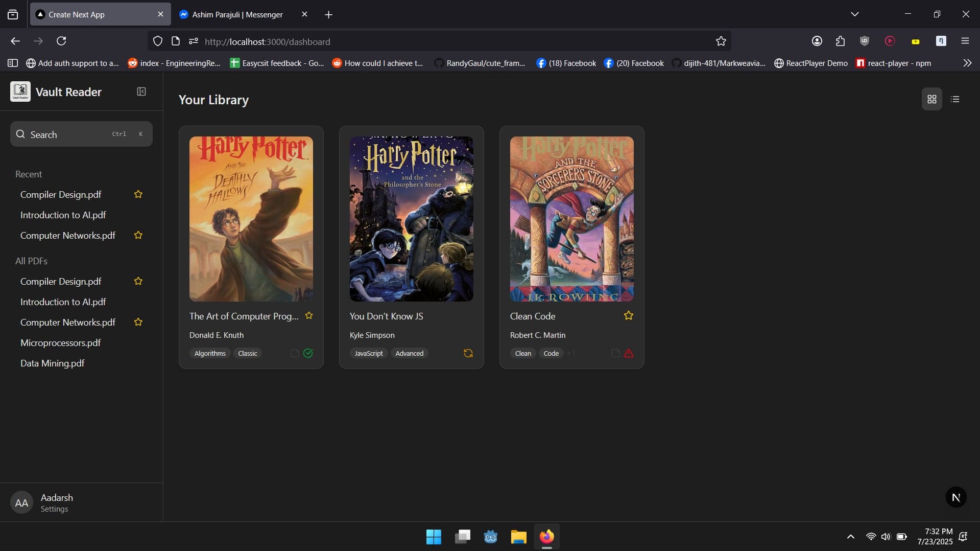Toggle the browser sidebar icon
The image size is (980, 551).
(13, 63)
